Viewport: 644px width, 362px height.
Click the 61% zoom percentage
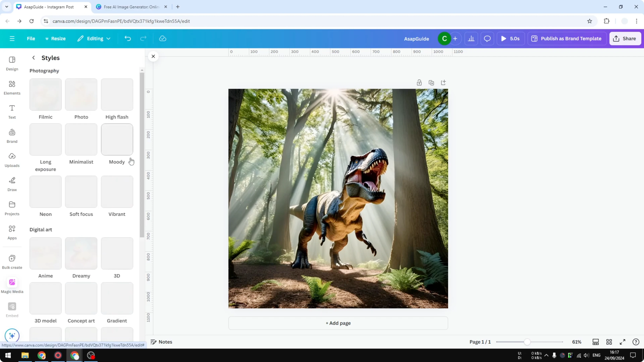(x=577, y=342)
